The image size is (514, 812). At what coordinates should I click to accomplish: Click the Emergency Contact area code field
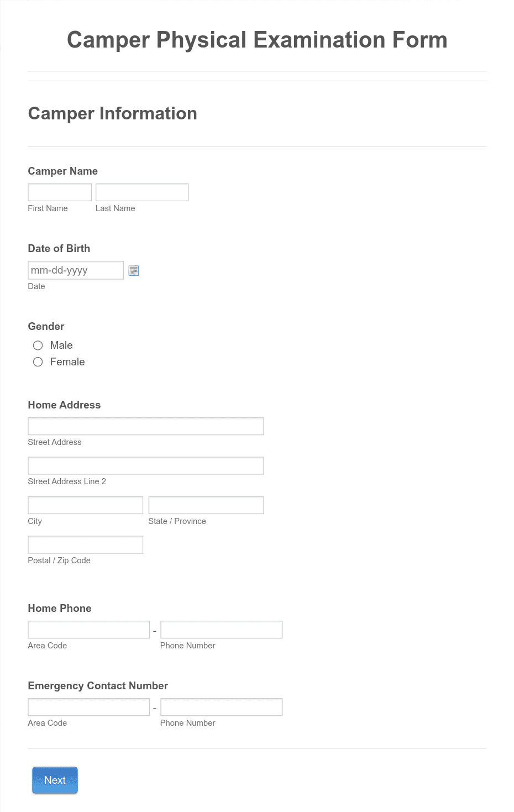click(x=88, y=706)
